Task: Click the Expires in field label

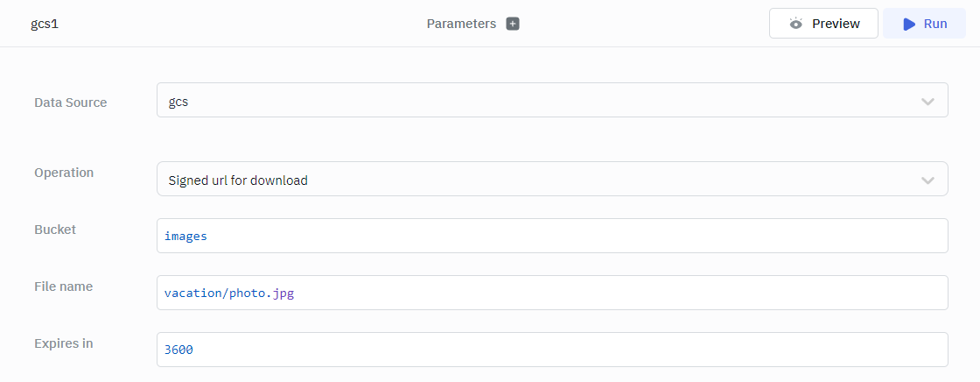Action: tap(63, 343)
